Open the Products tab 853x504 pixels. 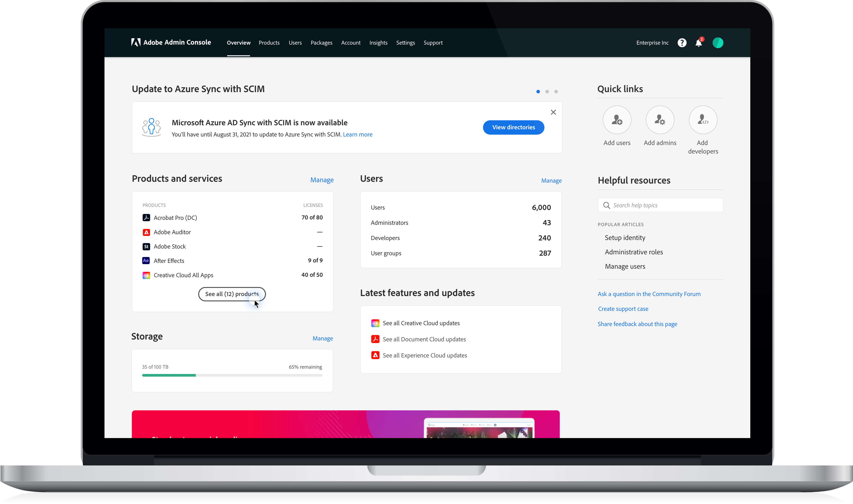269,43
